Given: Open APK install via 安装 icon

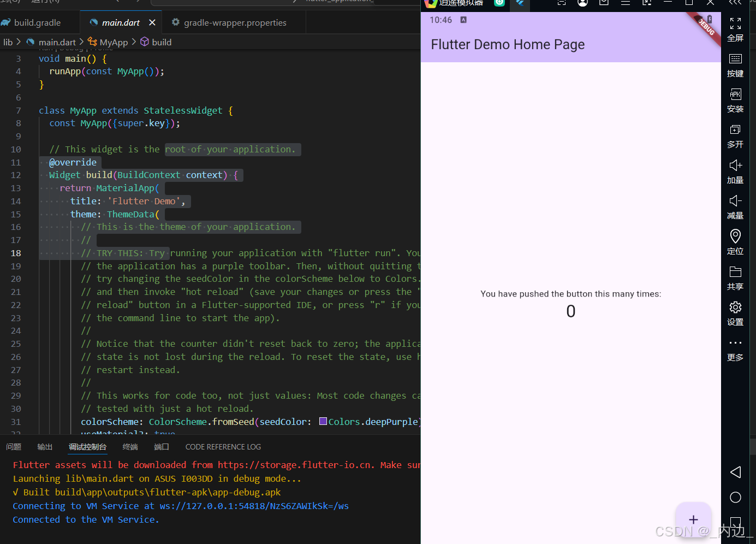Looking at the screenshot, I should 735,94.
